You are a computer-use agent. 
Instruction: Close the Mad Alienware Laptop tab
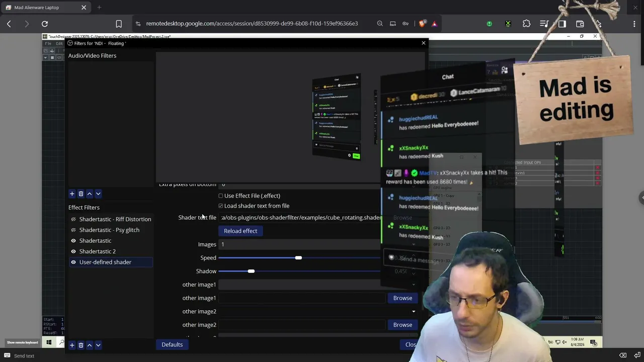pyautogui.click(x=84, y=8)
